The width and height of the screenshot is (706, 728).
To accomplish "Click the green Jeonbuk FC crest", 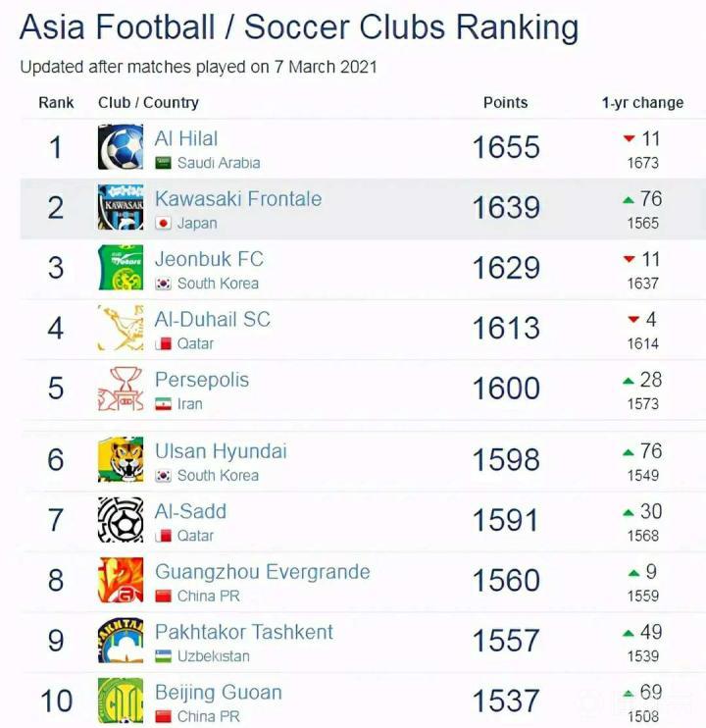I will click(121, 268).
